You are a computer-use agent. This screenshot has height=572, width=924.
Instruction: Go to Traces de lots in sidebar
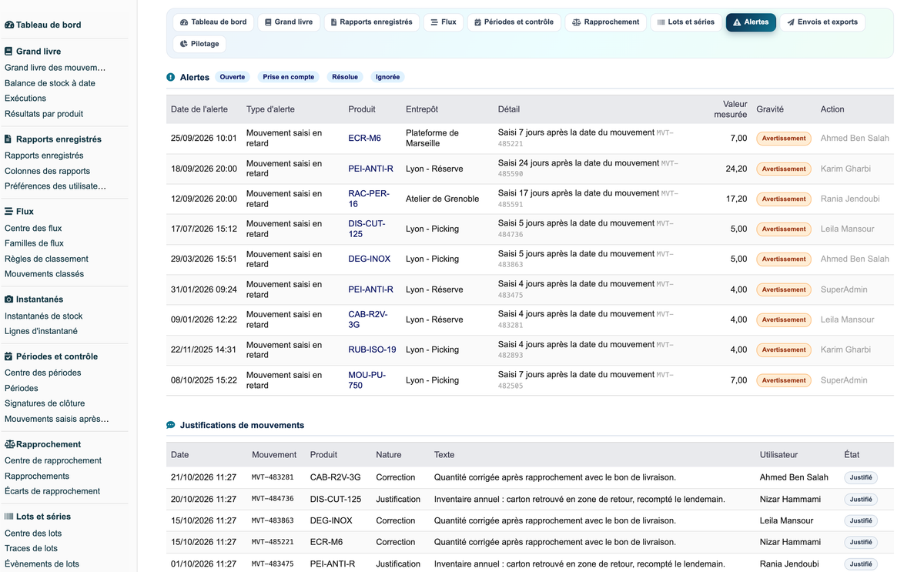point(31,548)
